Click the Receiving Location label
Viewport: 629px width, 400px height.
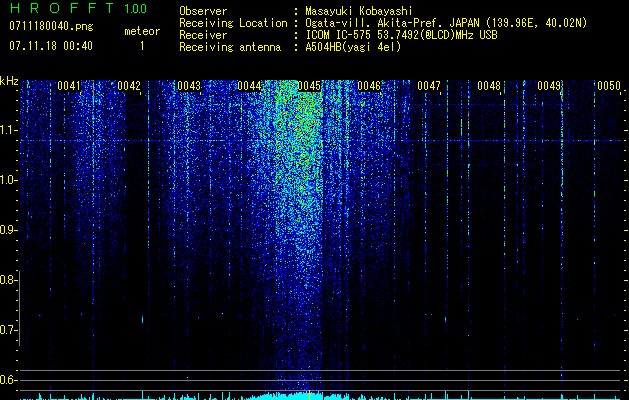pos(233,23)
